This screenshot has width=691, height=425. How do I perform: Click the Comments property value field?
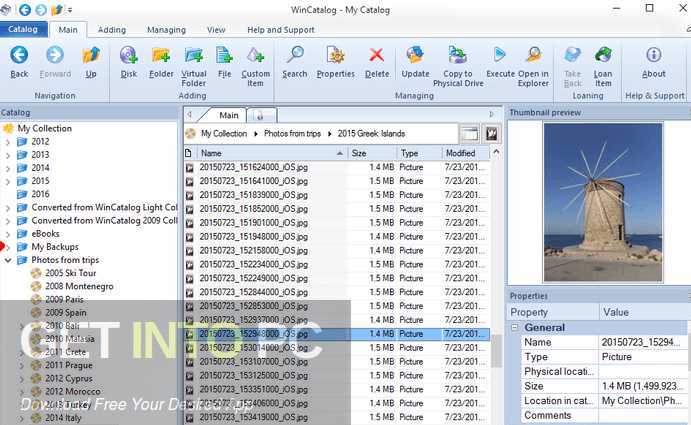point(643,416)
